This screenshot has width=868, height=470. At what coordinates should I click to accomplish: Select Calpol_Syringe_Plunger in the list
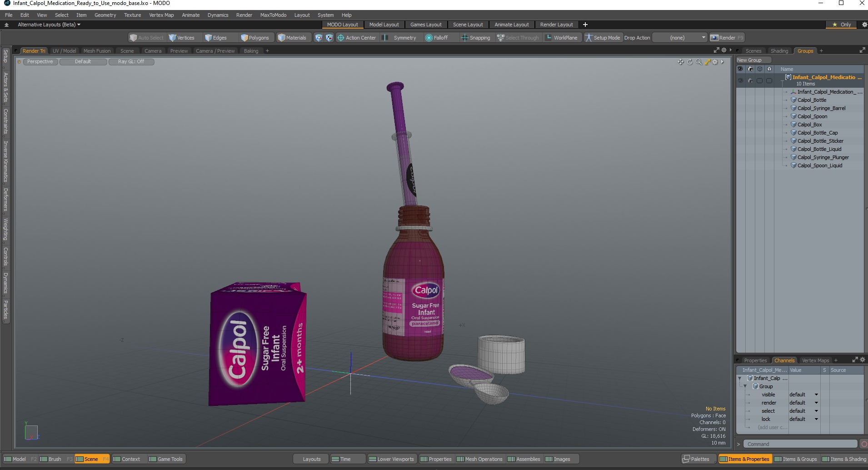[x=823, y=157]
